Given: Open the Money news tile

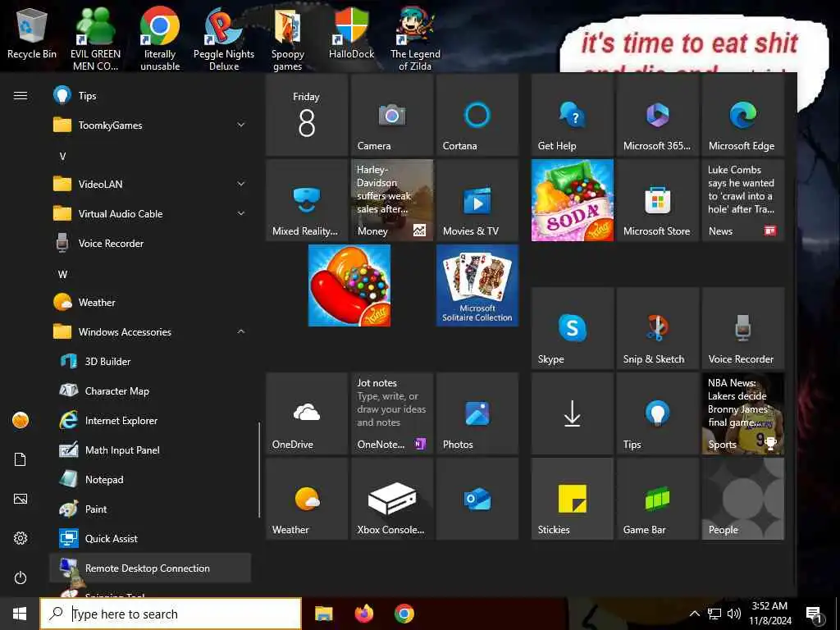Looking at the screenshot, I should click(391, 200).
